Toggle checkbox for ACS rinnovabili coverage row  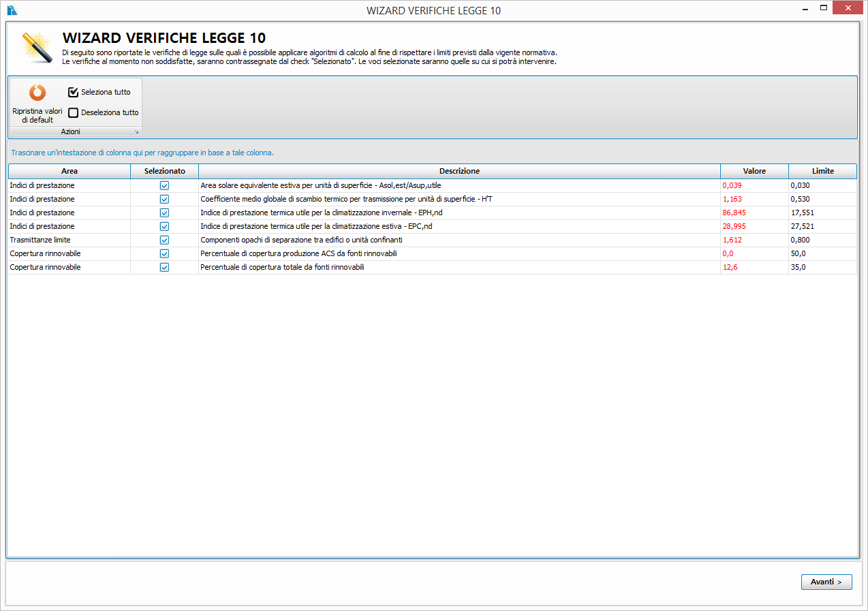click(164, 253)
